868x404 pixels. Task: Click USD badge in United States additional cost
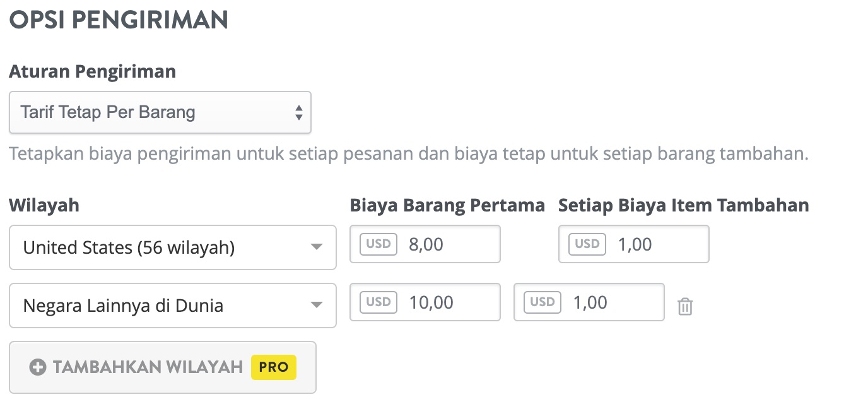[x=587, y=244]
